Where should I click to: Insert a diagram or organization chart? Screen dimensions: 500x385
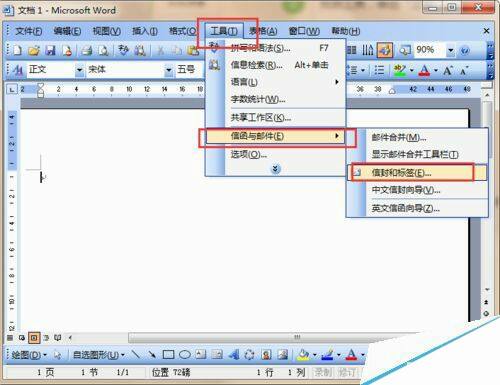click(249, 354)
